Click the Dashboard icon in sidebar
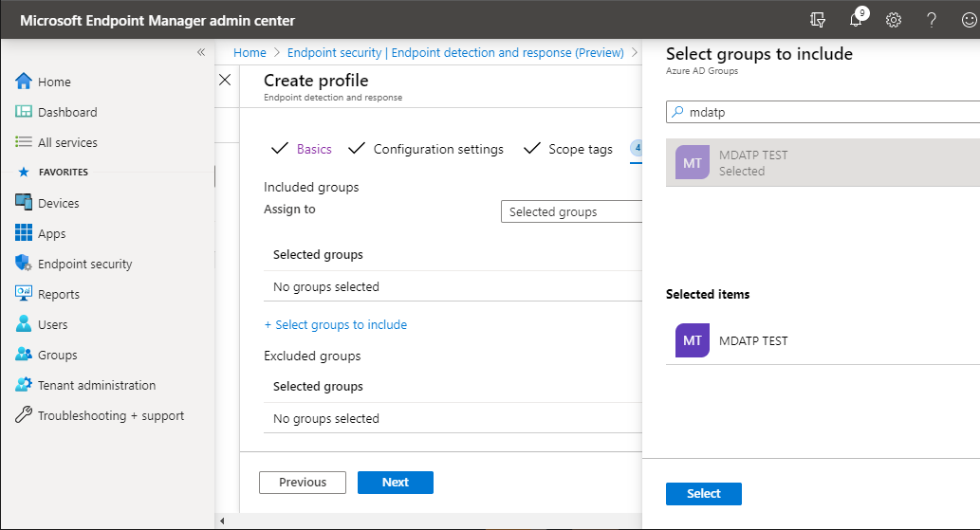The height and width of the screenshot is (530, 980). 24,112
